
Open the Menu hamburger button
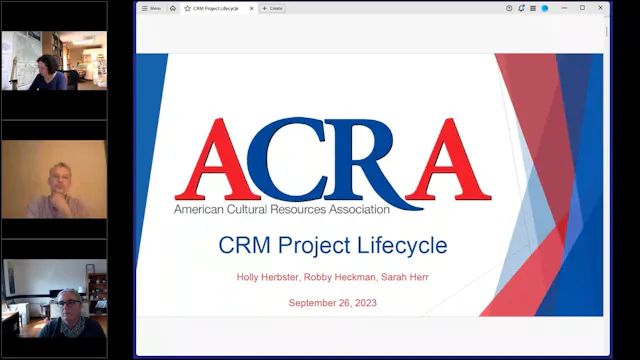point(151,8)
